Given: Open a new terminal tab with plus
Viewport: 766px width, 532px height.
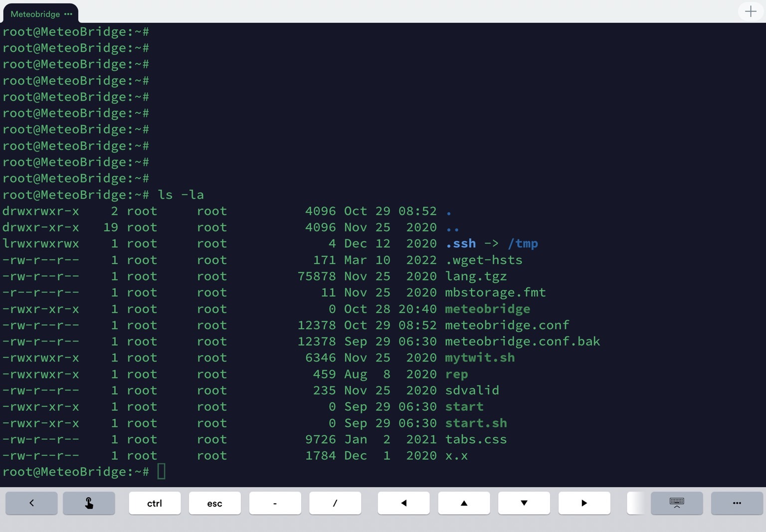Looking at the screenshot, I should (x=751, y=11).
